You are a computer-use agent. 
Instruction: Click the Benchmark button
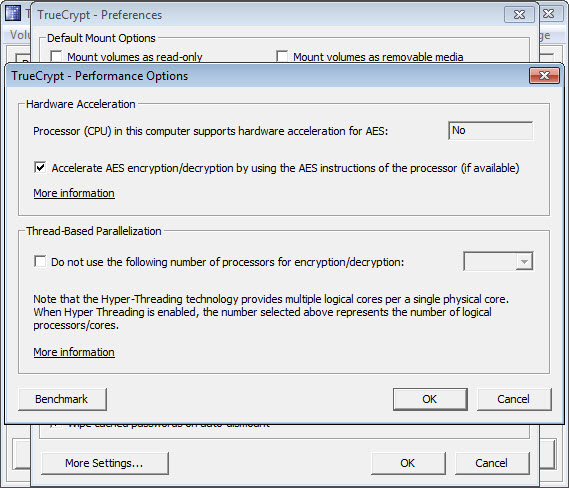[x=62, y=399]
